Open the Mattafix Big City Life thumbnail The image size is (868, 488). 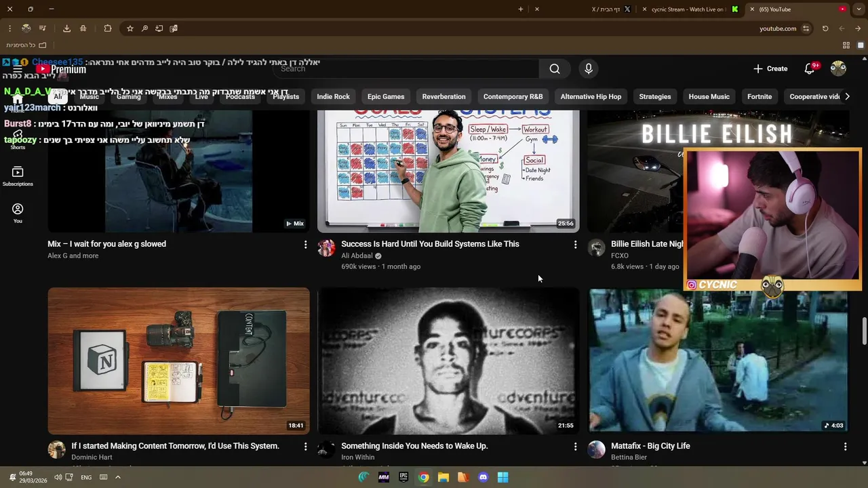click(718, 361)
